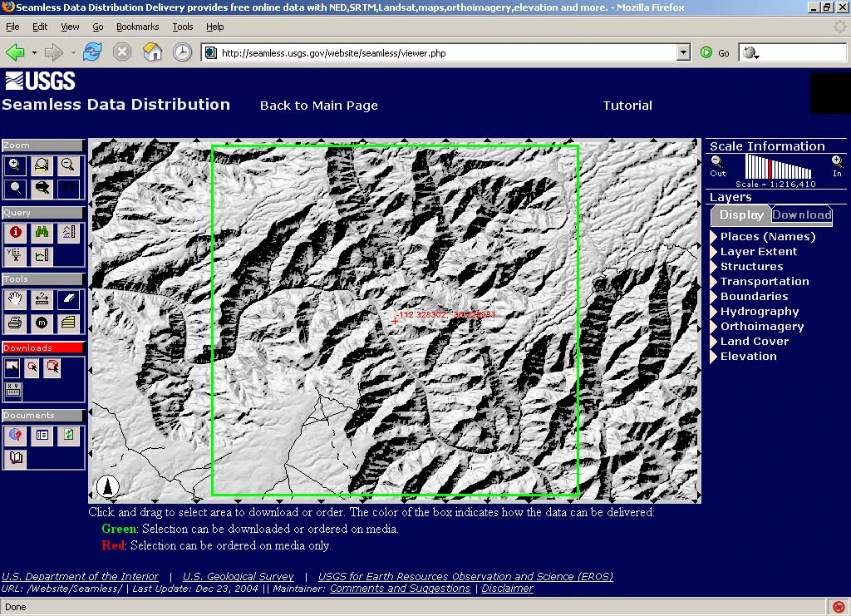Open the File menu
Image resolution: width=851 pixels, height=616 pixels.
(12, 27)
